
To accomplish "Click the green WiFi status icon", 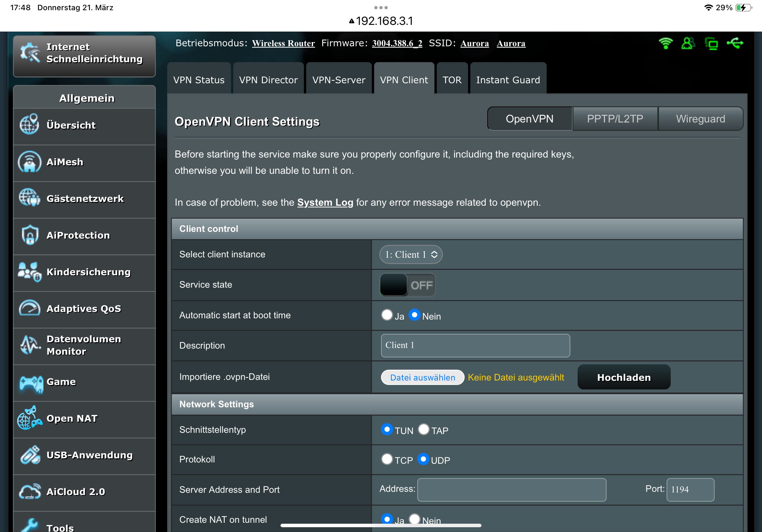I will point(665,43).
